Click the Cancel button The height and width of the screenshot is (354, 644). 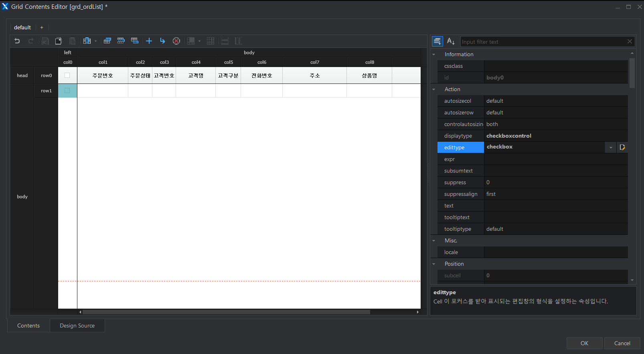coord(622,343)
